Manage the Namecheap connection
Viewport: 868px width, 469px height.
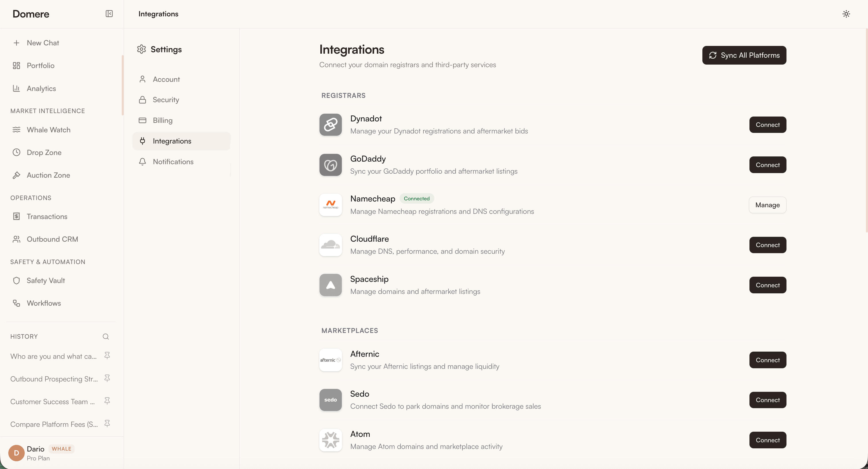click(x=767, y=205)
